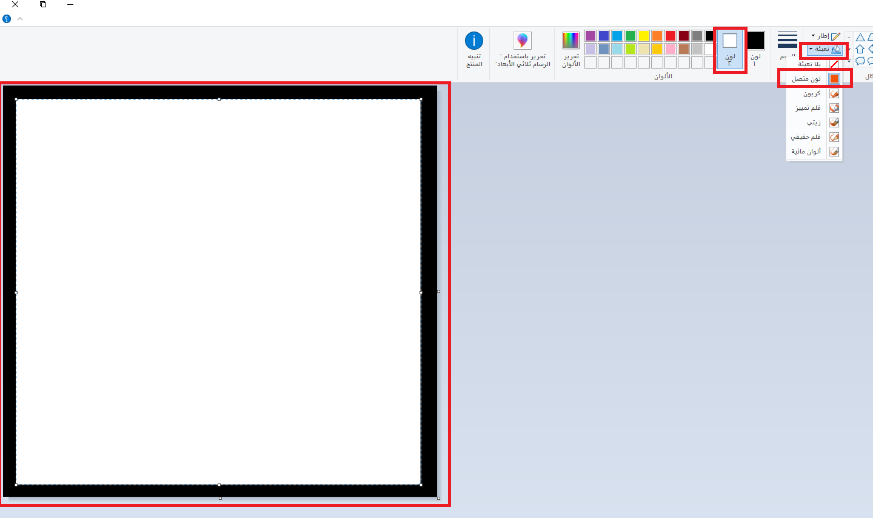This screenshot has height=518, width=873.
Task: Minimize the Paint window
Action: click(70, 4)
